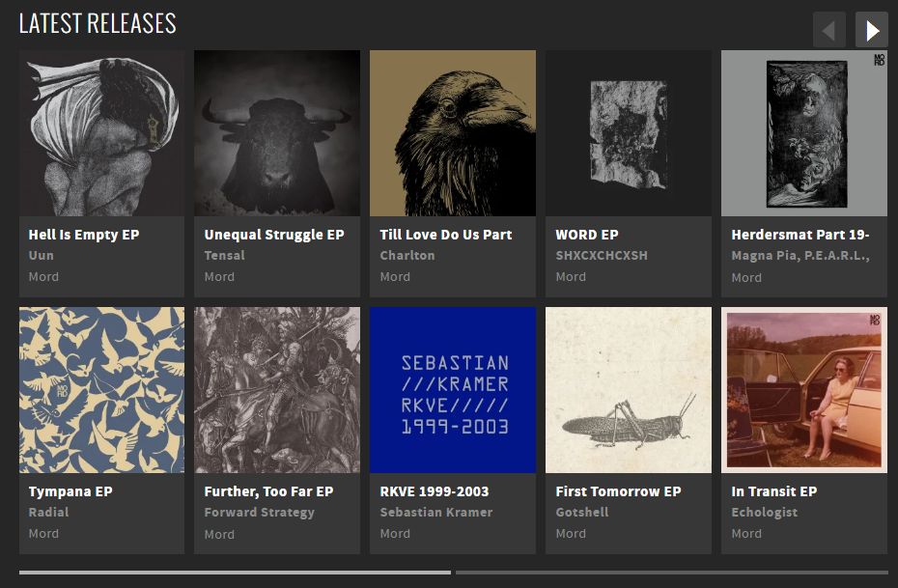Screen dimensions: 898x588
Task: Click the Mord label under Tympana EP
Action: (43, 534)
